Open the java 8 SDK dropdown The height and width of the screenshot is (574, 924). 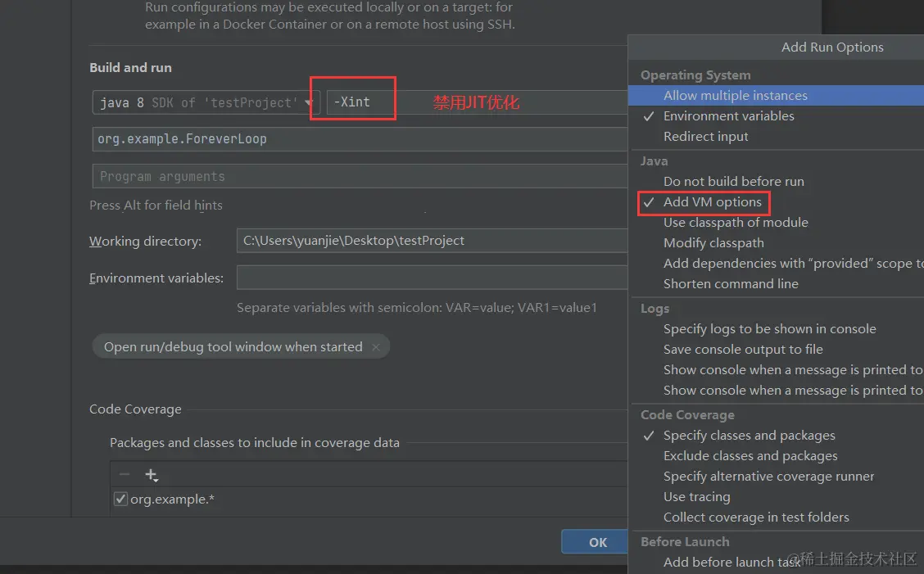(206, 102)
